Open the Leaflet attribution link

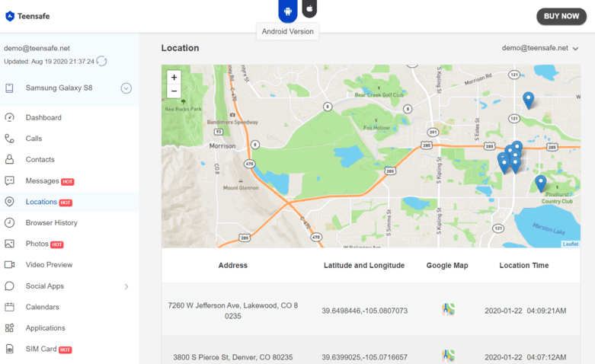(570, 244)
